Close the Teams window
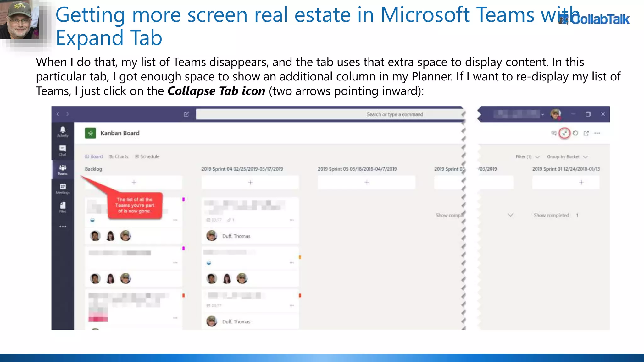644x362 pixels. pos(603,114)
